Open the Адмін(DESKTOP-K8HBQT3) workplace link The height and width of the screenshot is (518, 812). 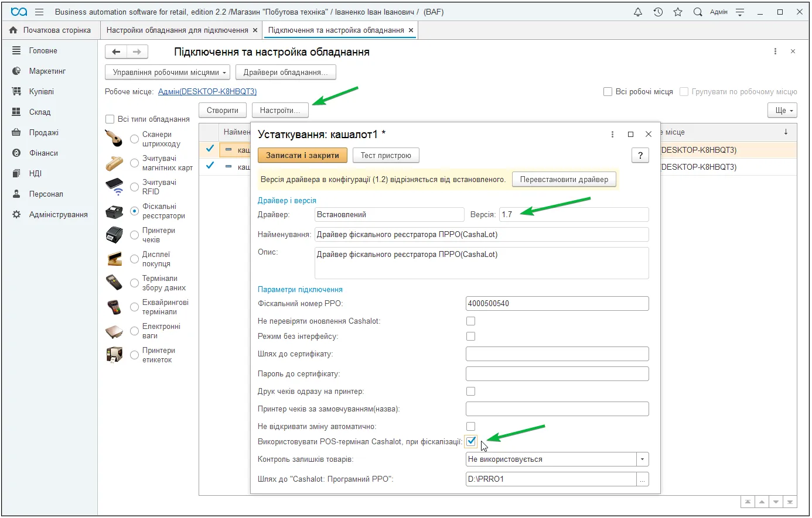click(207, 91)
